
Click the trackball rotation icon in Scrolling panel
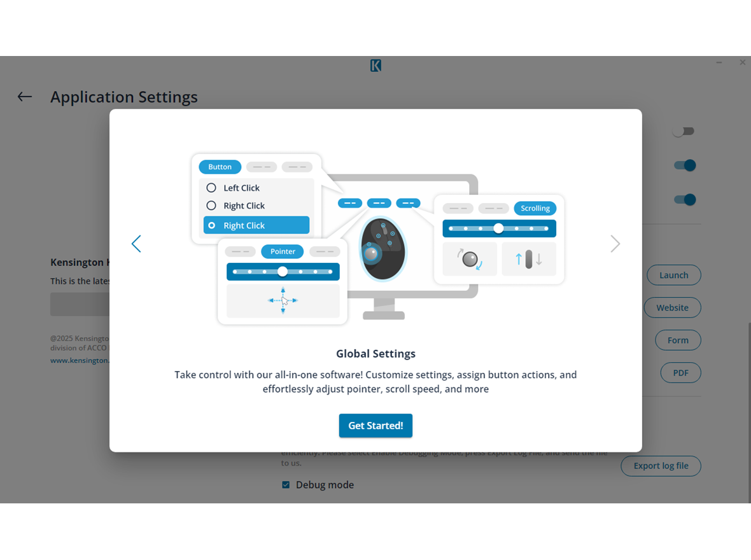(469, 258)
